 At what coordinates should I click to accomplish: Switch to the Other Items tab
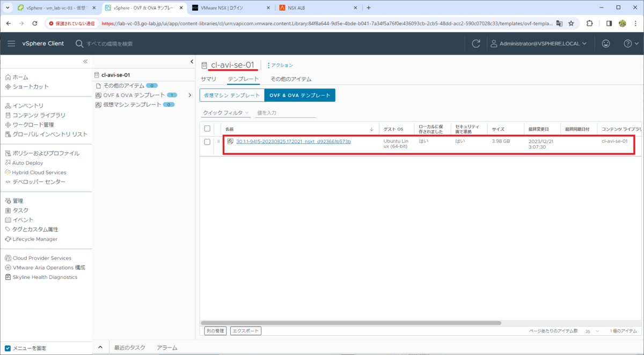[x=291, y=79]
